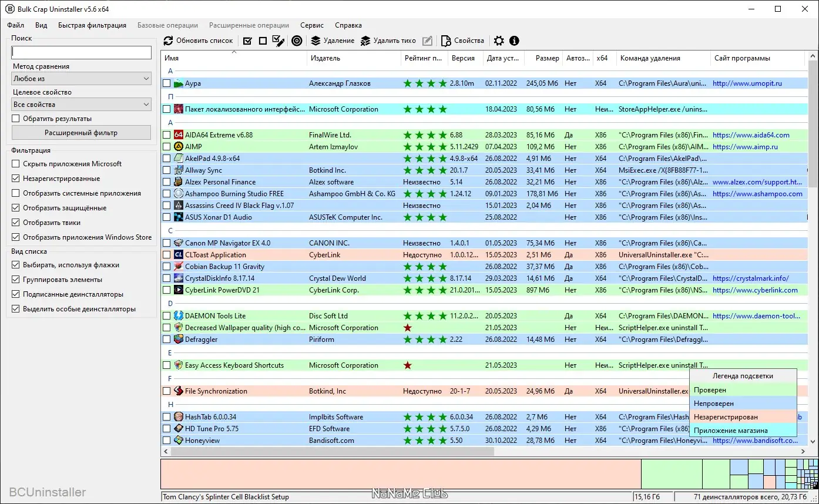Screen dimensions: 819x504
Task: Uncheck «Группировать элементы» option
Action: coord(16,280)
